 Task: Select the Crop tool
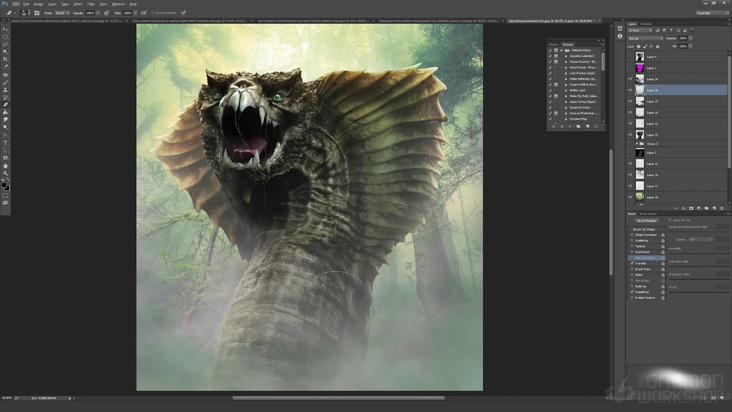tap(6, 59)
